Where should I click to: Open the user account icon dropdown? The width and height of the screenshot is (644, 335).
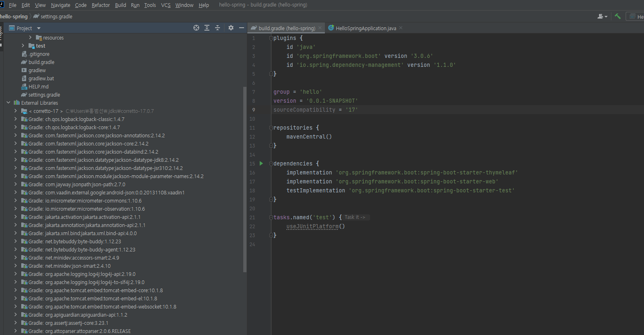602,16
